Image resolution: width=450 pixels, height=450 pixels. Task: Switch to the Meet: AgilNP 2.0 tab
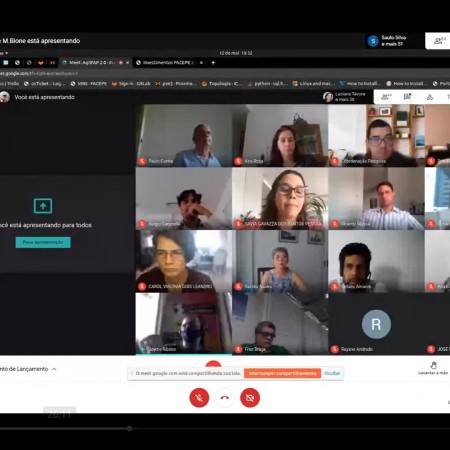[92, 63]
